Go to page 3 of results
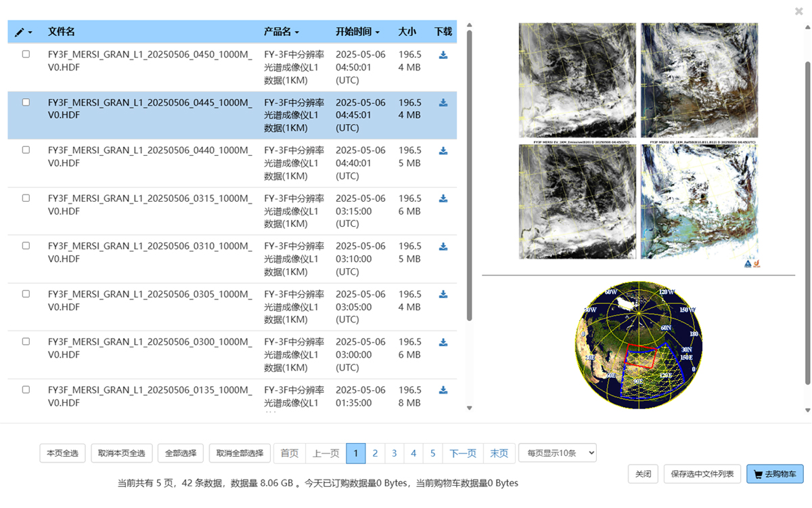Viewport: 812px width, 508px height. coord(394,453)
